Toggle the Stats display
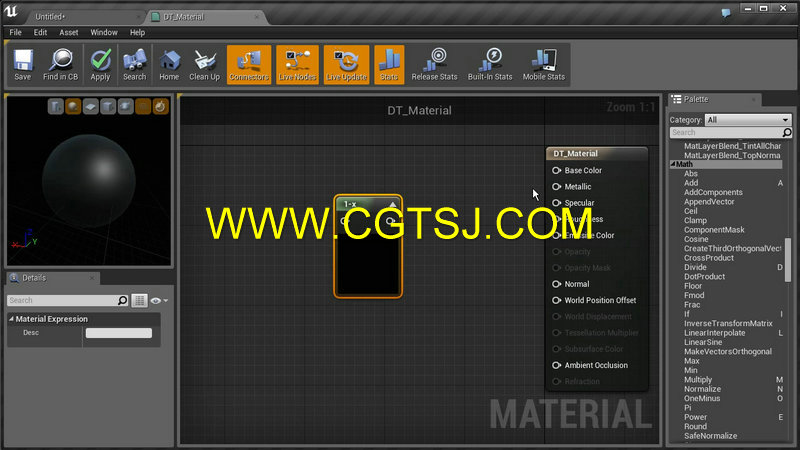 point(389,64)
